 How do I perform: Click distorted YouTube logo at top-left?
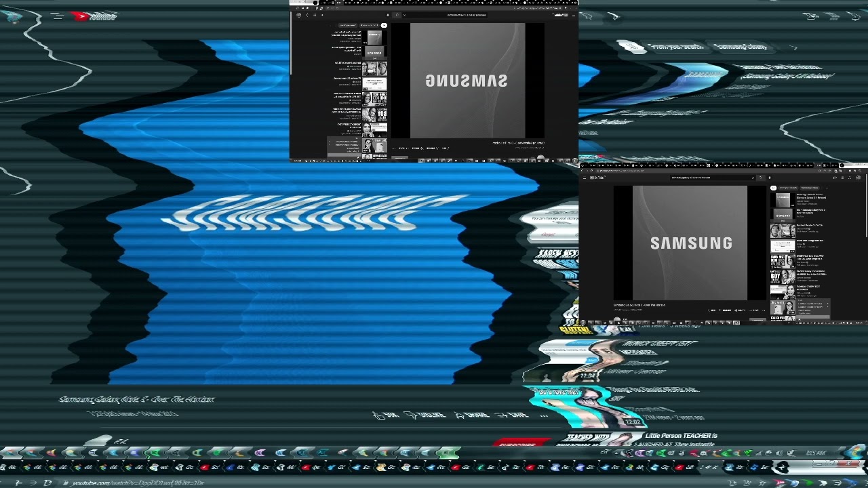95,16
